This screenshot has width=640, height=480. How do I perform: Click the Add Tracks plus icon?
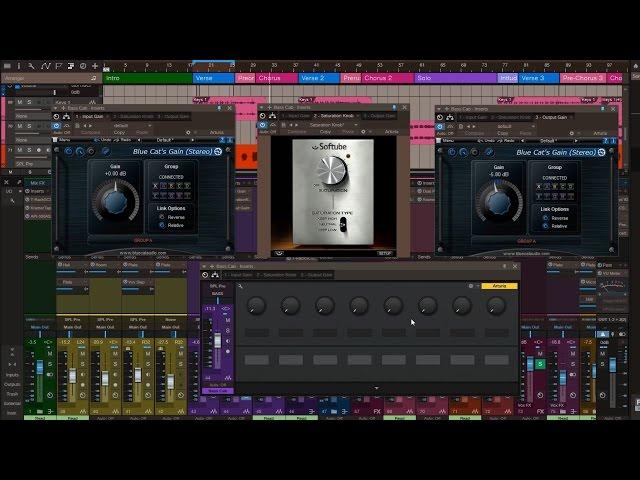point(95,66)
